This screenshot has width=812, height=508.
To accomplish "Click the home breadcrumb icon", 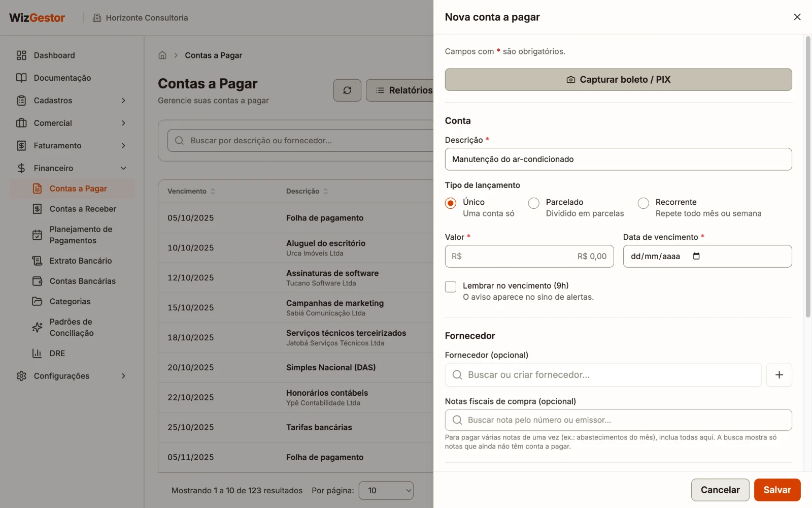I will click(162, 55).
